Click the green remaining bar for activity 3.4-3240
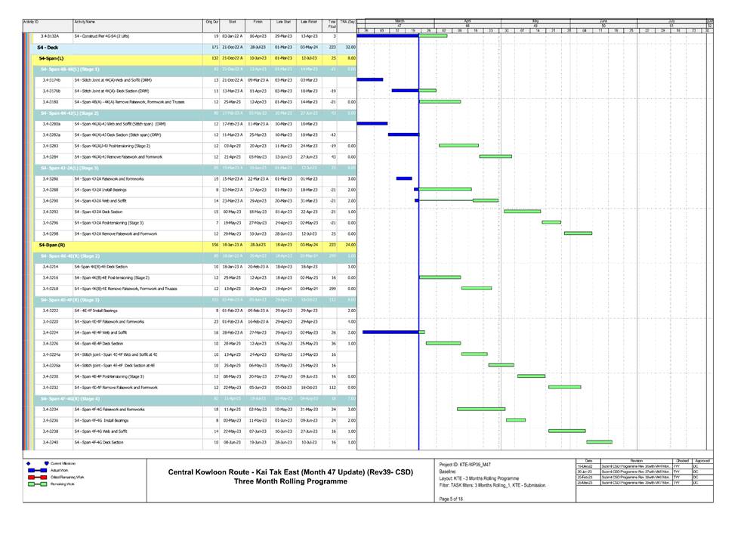The image size is (756, 535). coord(599,443)
